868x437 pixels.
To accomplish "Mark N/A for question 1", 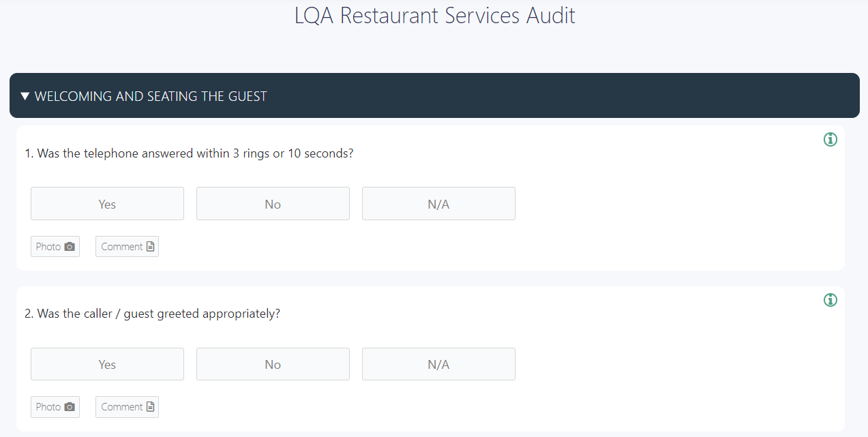I will 438,203.
